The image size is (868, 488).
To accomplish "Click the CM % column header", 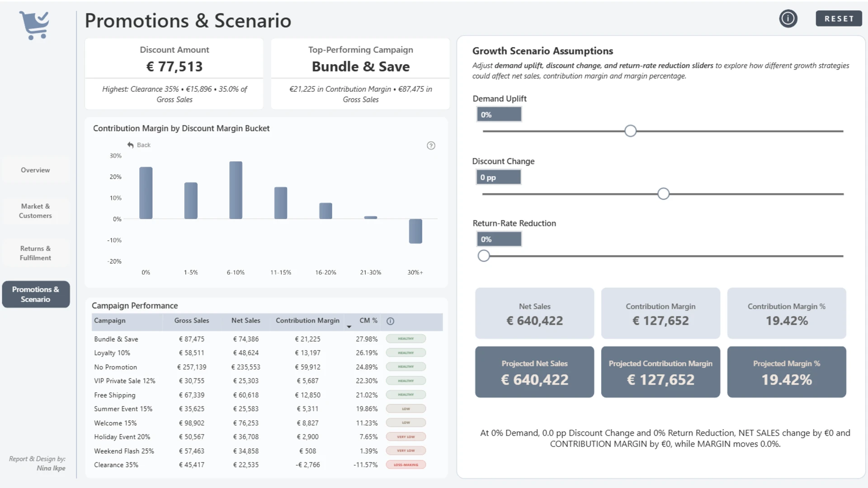I will (x=368, y=320).
